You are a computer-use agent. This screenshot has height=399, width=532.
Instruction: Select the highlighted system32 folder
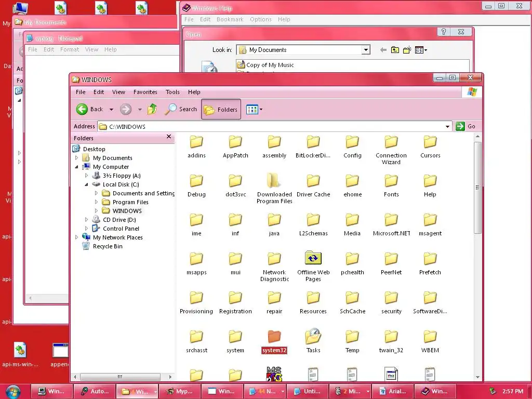274,342
